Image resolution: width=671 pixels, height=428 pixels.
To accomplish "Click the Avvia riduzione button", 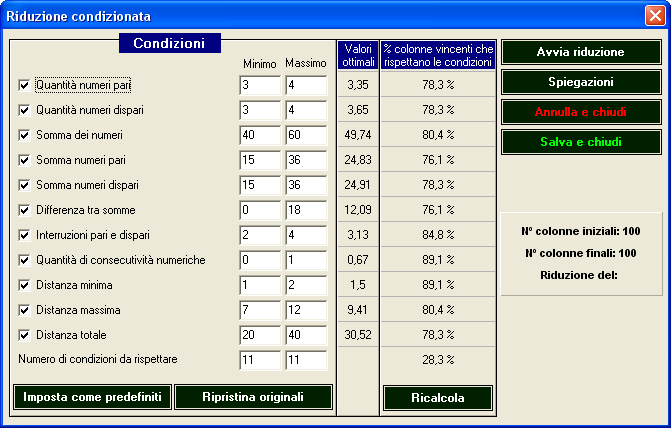I will pos(580,51).
